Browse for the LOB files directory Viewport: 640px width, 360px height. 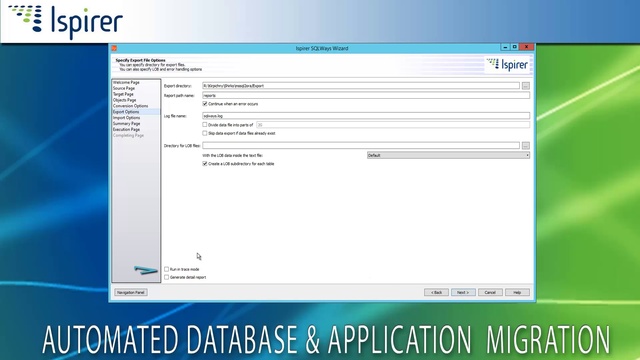coord(525,146)
